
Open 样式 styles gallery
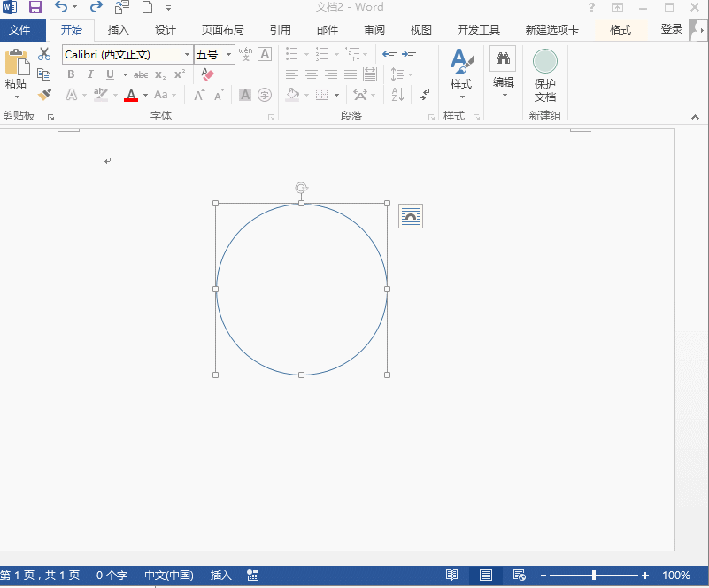[462, 74]
